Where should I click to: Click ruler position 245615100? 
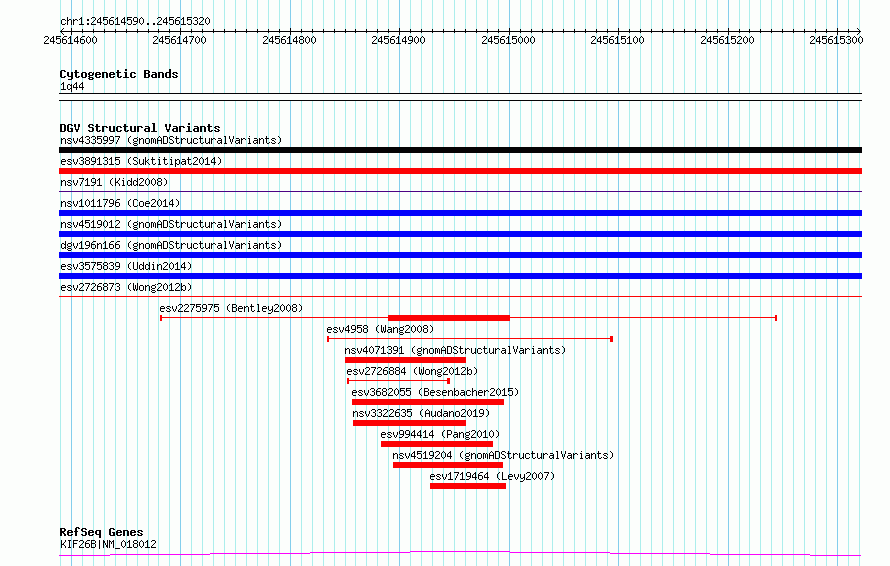coord(618,40)
